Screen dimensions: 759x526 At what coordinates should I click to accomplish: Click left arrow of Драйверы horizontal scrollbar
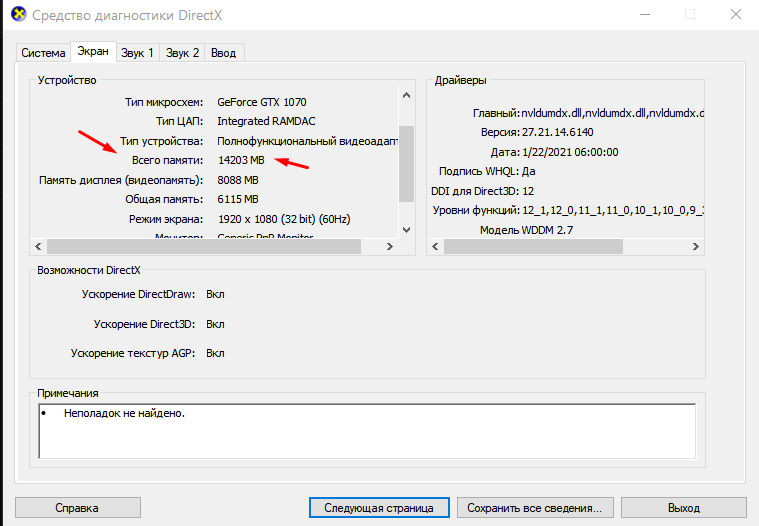coord(436,246)
